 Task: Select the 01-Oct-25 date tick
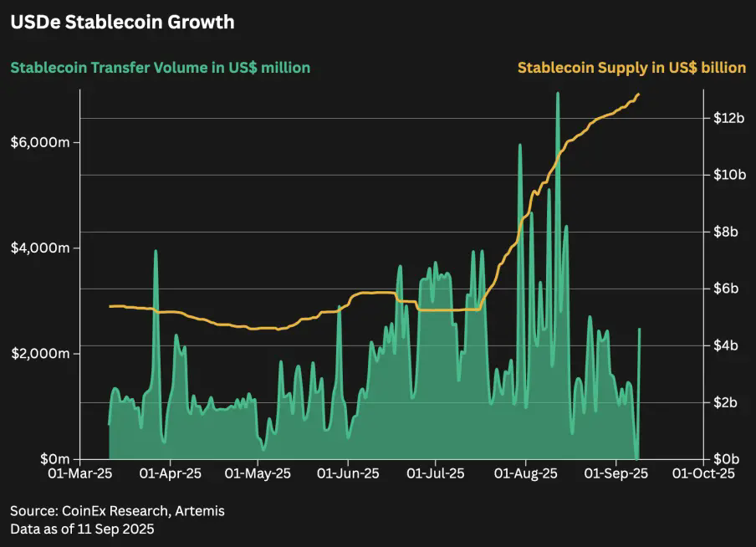point(703,473)
